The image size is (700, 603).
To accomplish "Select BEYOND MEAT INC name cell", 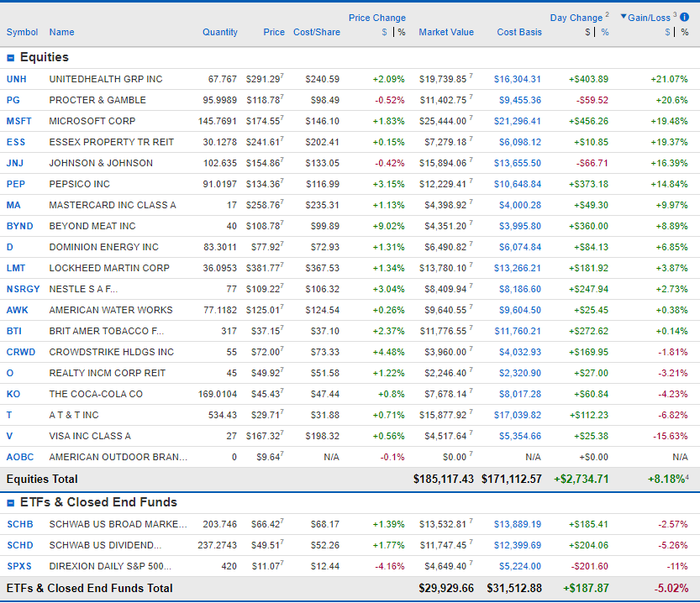I will click(x=92, y=226).
